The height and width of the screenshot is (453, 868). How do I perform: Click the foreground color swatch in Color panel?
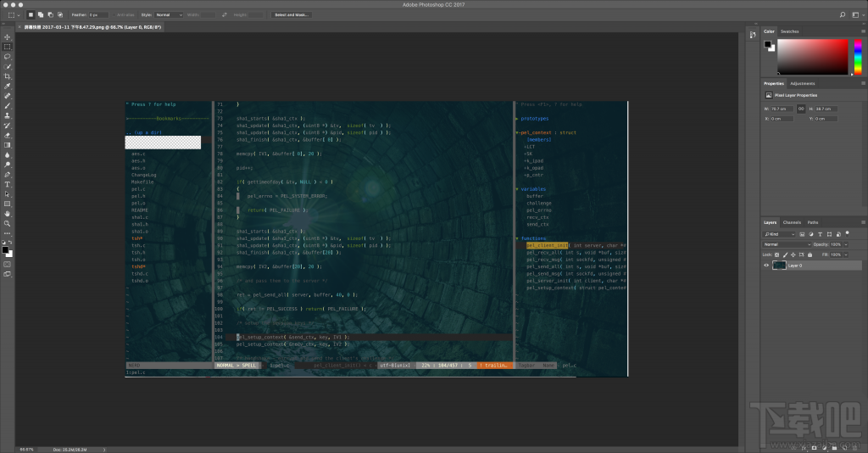[x=768, y=44]
